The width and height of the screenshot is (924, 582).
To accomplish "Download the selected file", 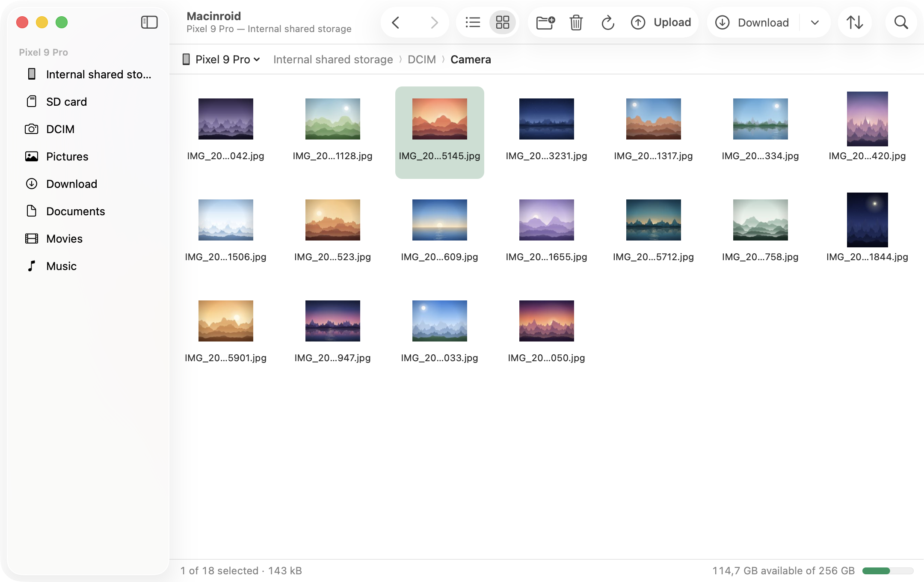I will click(x=752, y=22).
